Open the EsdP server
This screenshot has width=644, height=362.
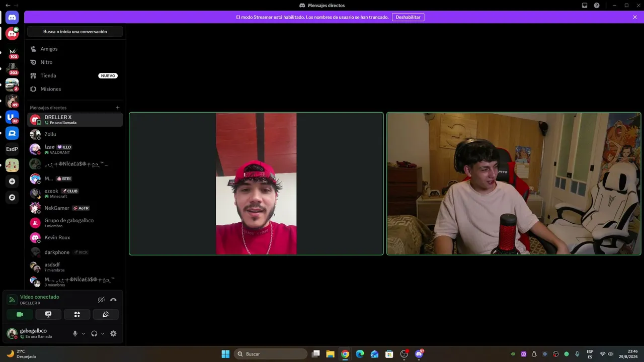pos(12,149)
